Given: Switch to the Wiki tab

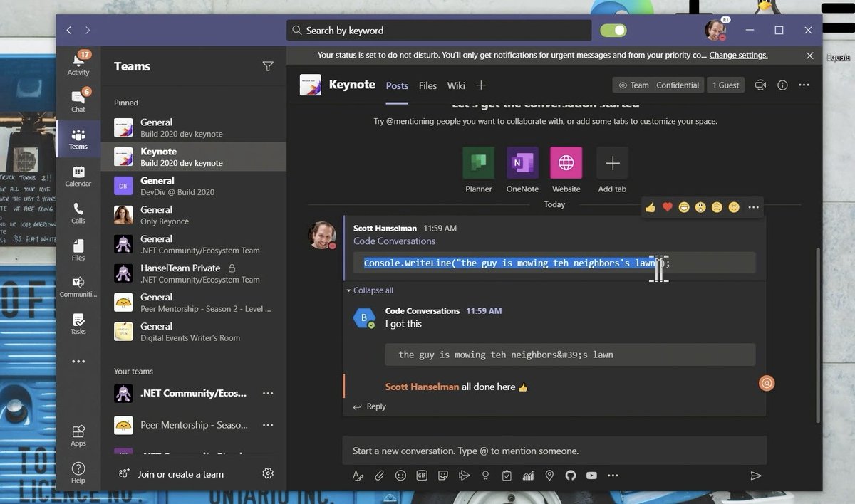Looking at the screenshot, I should [456, 85].
